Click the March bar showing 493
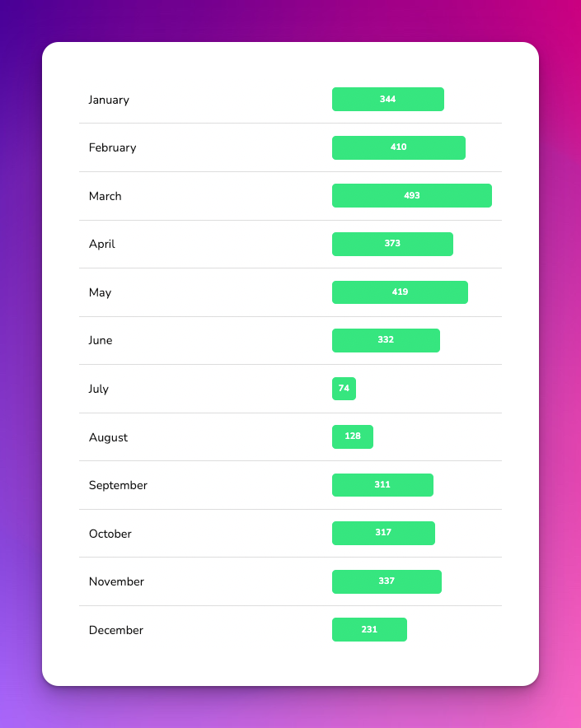The height and width of the screenshot is (728, 581). point(412,195)
